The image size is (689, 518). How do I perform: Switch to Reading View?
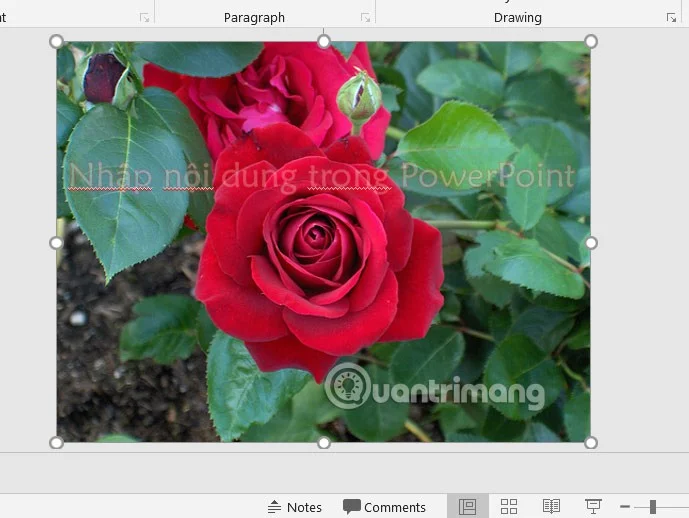tap(551, 507)
